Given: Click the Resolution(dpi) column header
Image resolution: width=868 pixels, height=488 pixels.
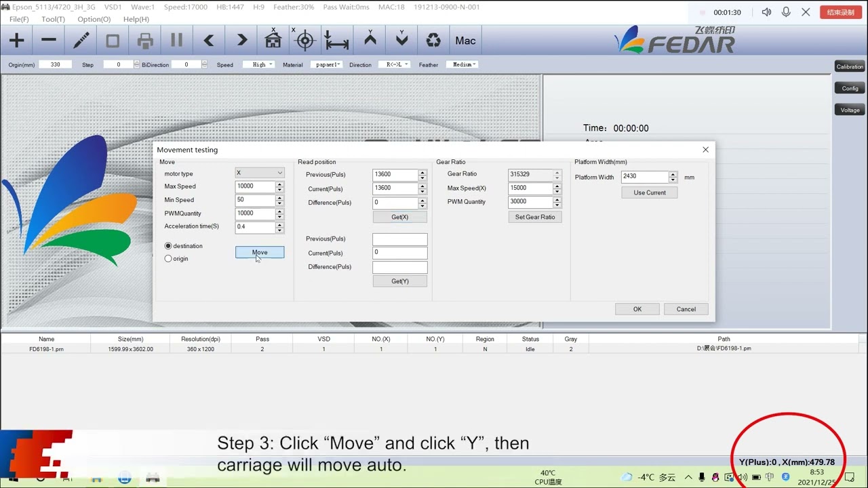Looking at the screenshot, I should pos(201,339).
